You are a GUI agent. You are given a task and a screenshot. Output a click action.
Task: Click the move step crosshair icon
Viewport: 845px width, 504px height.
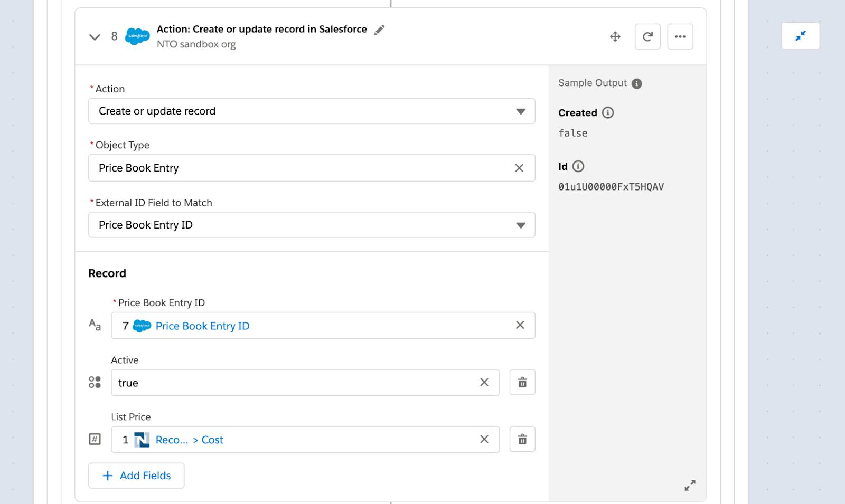coord(615,37)
